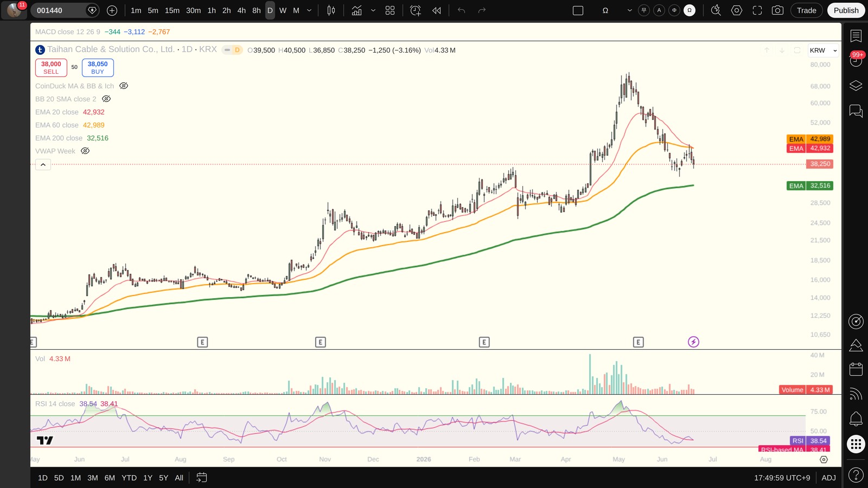The width and height of the screenshot is (868, 488).
Task: Show the VWAP Week indicator
Action: [85, 151]
